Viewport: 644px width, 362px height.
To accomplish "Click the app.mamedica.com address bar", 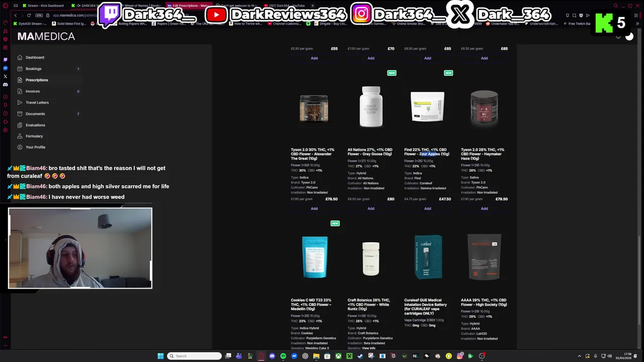I will (74, 15).
